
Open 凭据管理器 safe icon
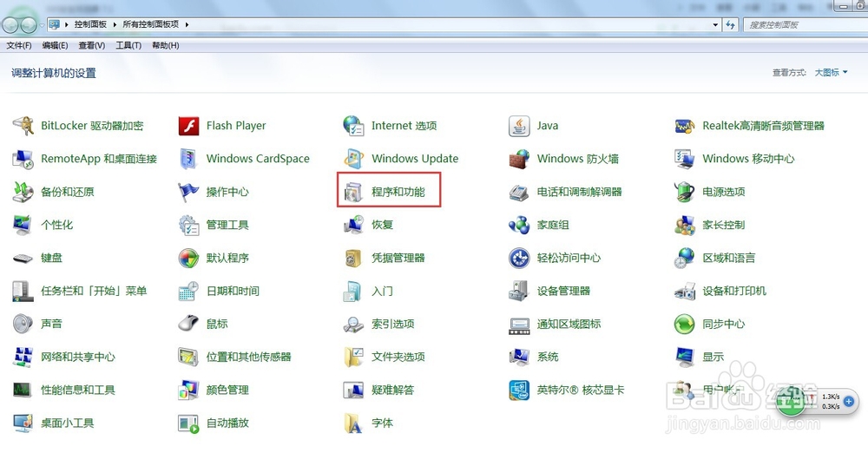pos(353,258)
